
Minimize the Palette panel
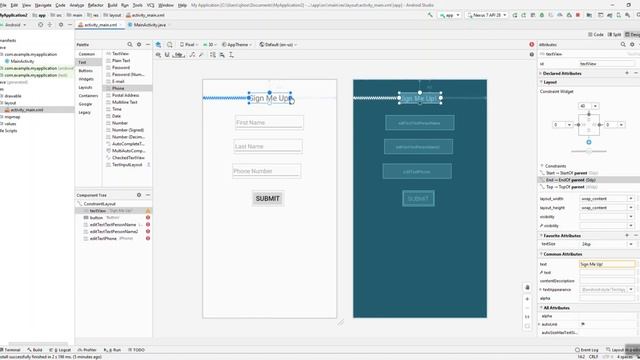(x=148, y=44)
